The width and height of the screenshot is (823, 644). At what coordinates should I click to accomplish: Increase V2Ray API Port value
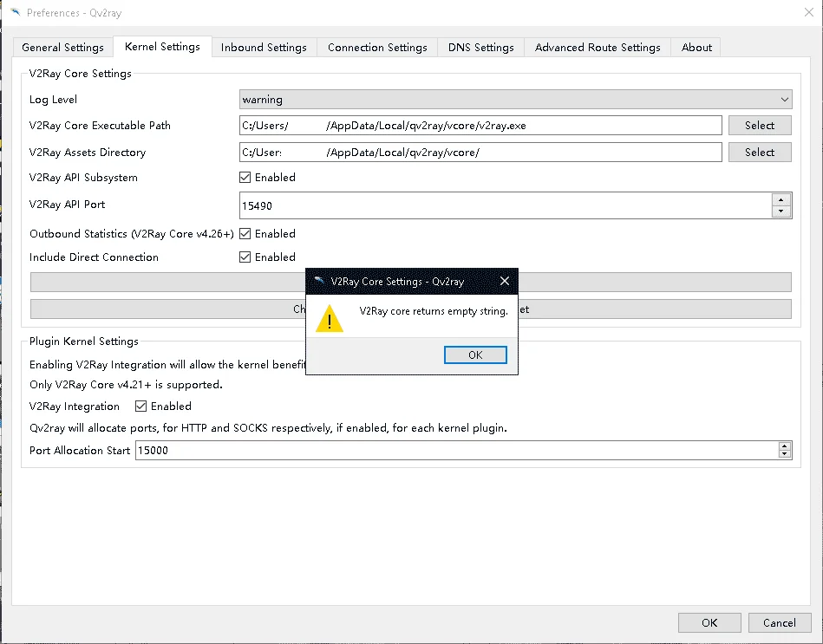point(781,199)
